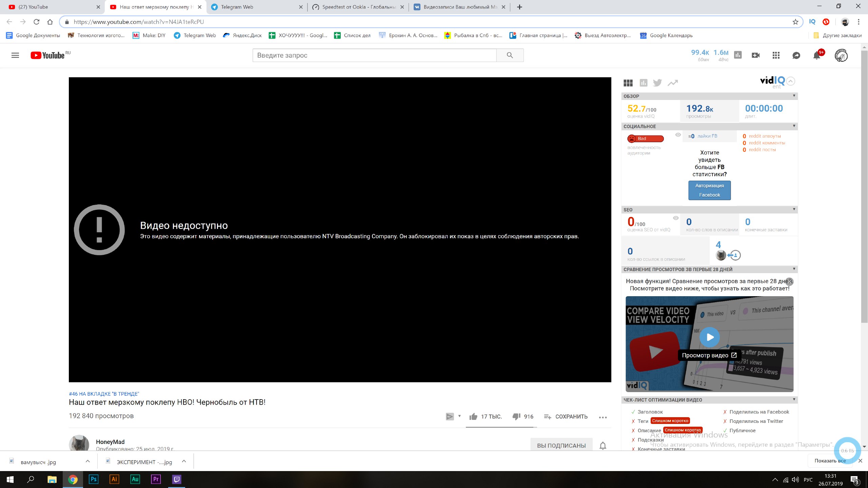Collapse the ОБЗОР section
Viewport: 868px width, 488px height.
[x=794, y=96]
